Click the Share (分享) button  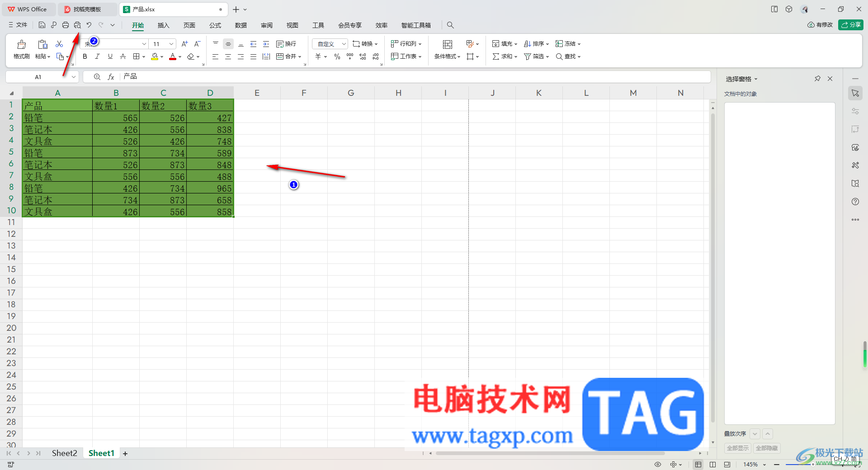[851, 25]
